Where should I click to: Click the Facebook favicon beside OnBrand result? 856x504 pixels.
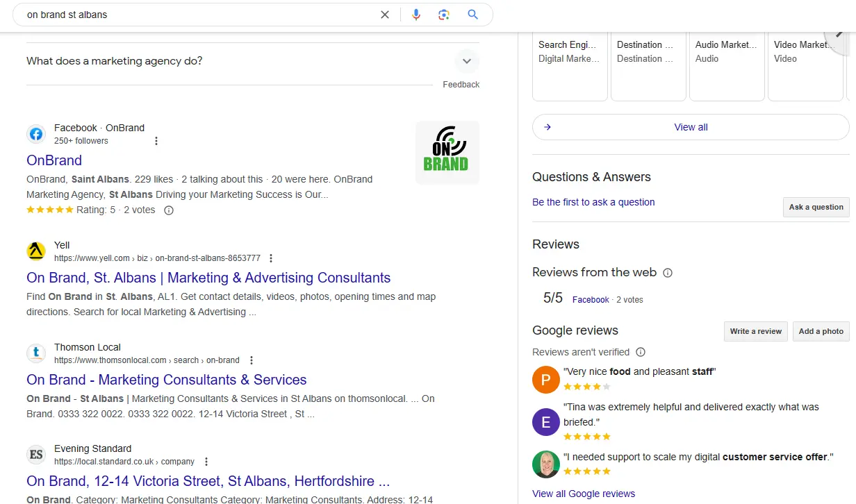tap(36, 133)
